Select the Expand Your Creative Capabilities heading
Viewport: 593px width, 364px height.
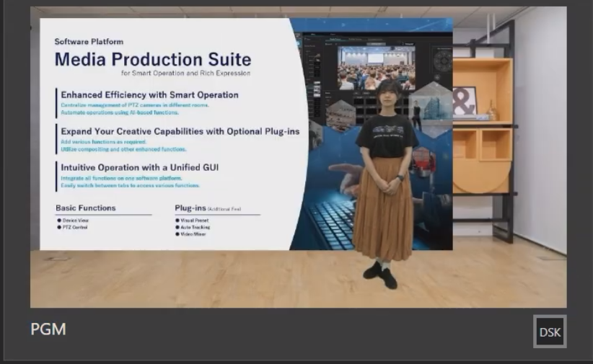point(180,131)
